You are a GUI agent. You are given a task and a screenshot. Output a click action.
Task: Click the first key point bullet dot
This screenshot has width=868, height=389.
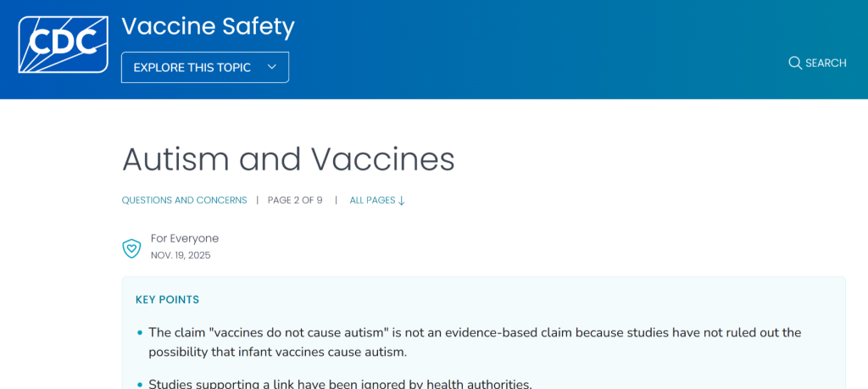tap(140, 332)
